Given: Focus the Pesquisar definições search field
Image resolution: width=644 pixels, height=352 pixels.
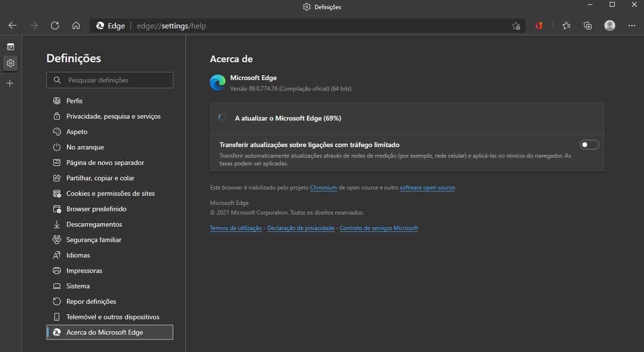Looking at the screenshot, I should pyautogui.click(x=110, y=80).
